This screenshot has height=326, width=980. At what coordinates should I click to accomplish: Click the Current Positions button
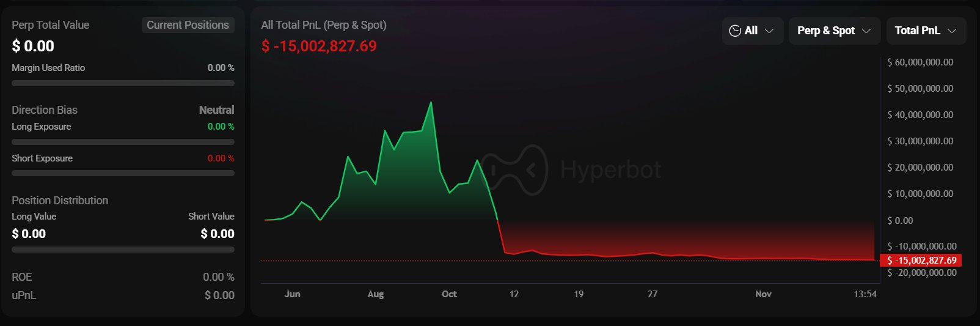tap(188, 25)
